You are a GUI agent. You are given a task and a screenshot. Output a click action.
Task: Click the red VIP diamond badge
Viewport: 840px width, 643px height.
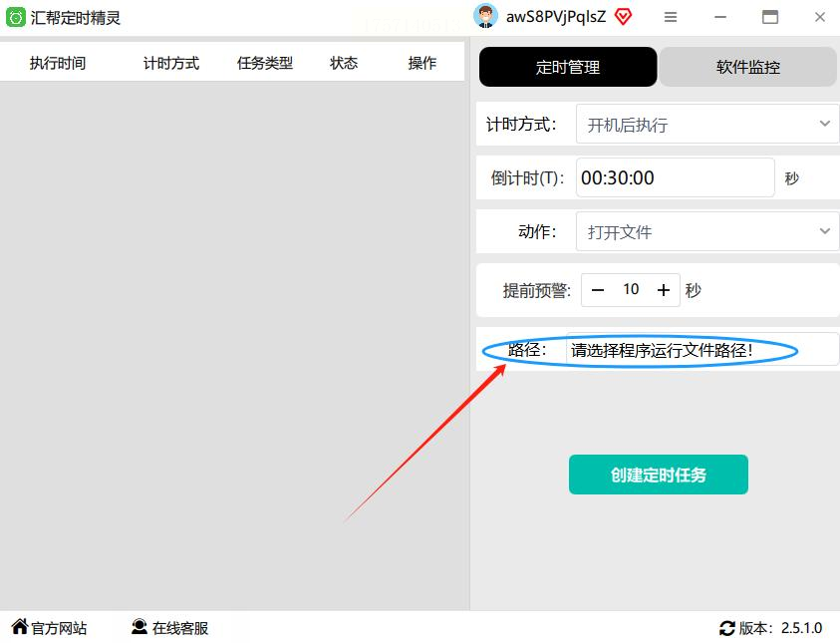point(623,17)
